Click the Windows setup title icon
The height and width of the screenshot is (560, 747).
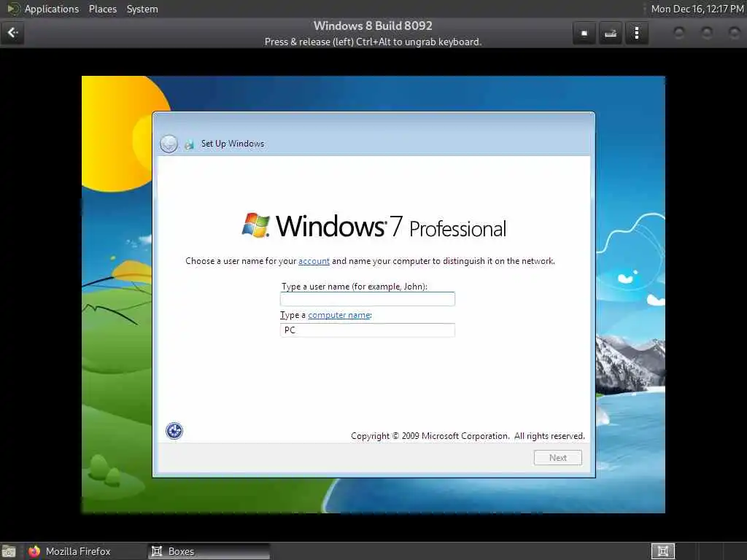coord(190,144)
